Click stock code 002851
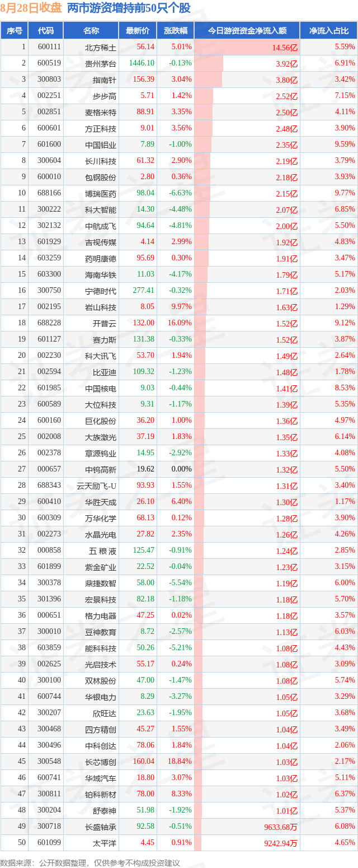The height and width of the screenshot is (868, 358). pyautogui.click(x=50, y=112)
